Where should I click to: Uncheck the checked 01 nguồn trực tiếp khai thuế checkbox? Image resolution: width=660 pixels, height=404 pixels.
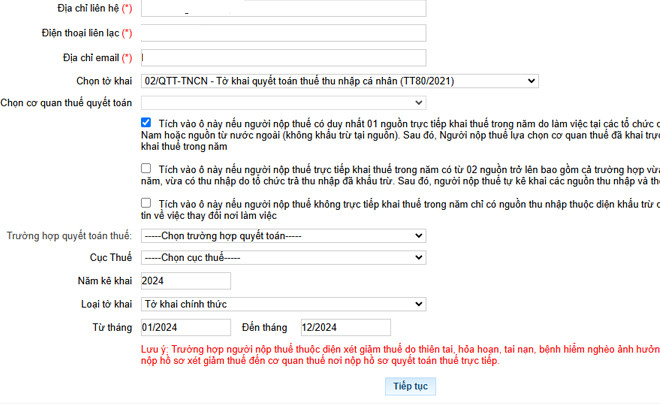pyautogui.click(x=147, y=123)
